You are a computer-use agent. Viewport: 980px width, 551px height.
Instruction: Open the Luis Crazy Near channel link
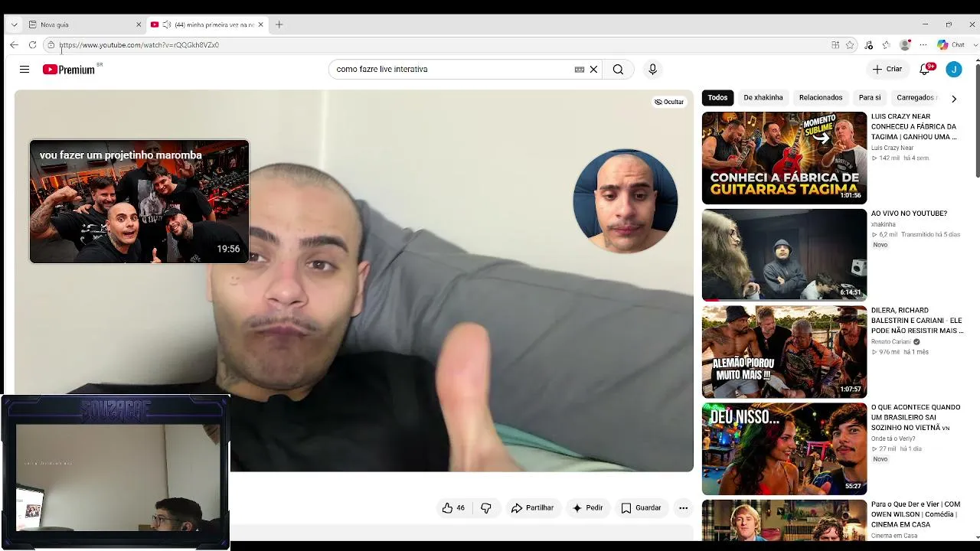coord(892,148)
